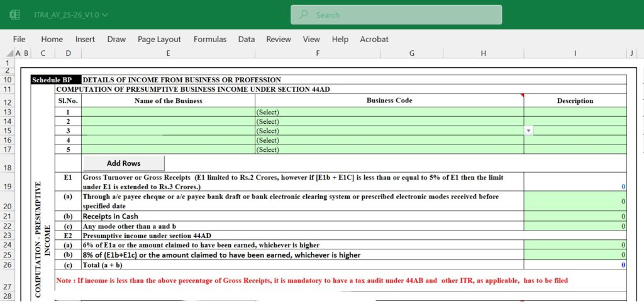Image resolution: width=644 pixels, height=304 pixels.
Task: Click the Receipts in Cash amount cell
Action: pos(575,216)
